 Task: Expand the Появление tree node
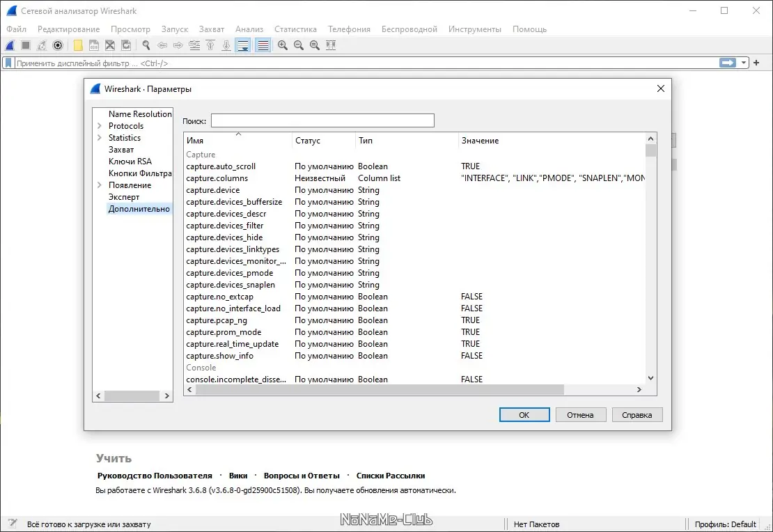100,185
